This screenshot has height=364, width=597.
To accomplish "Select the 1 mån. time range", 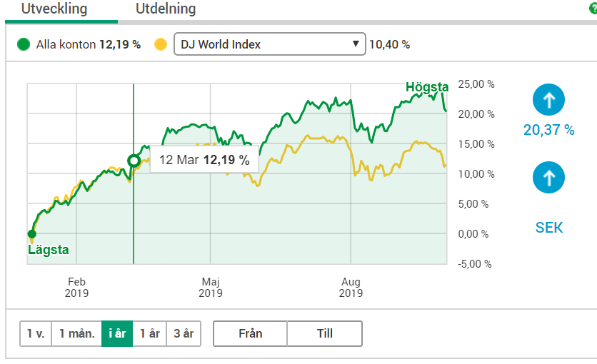I will tap(76, 333).
